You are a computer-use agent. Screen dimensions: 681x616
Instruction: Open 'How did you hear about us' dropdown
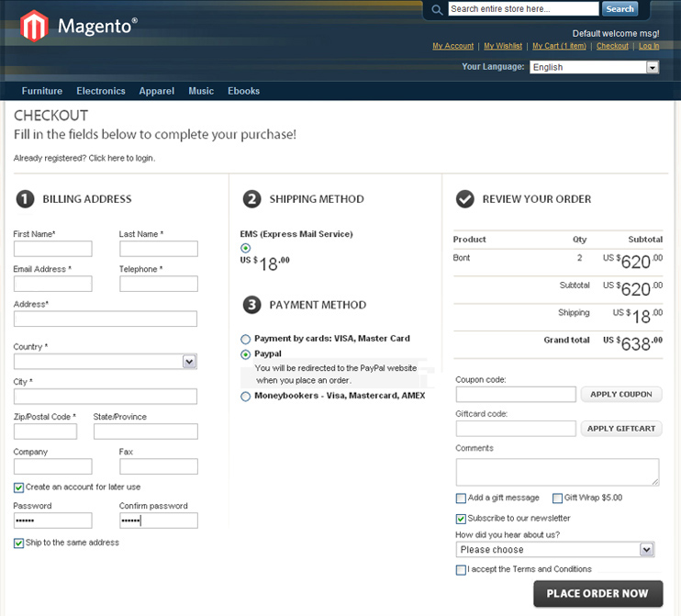coord(555,550)
